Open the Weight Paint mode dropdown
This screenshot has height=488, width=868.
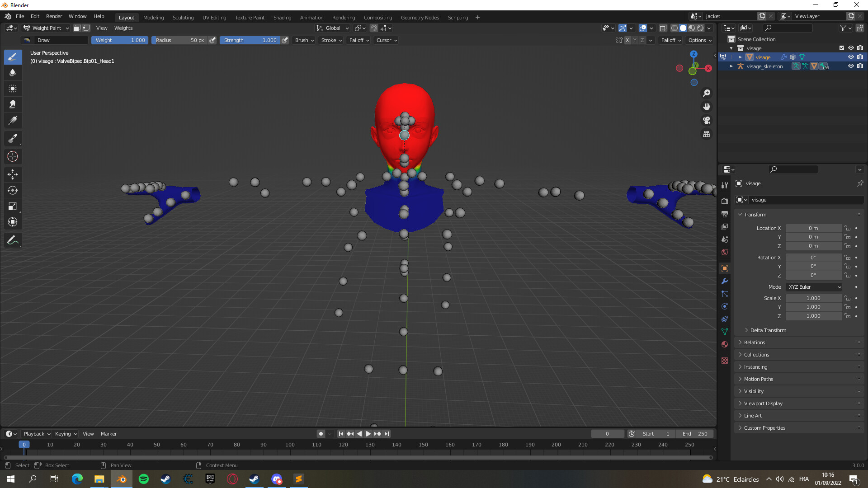[47, 28]
